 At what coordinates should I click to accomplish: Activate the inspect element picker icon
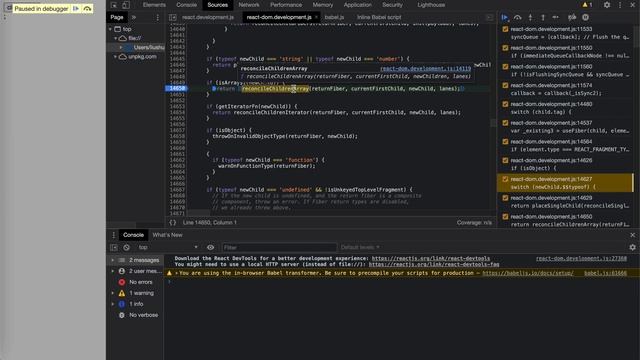pos(114,5)
